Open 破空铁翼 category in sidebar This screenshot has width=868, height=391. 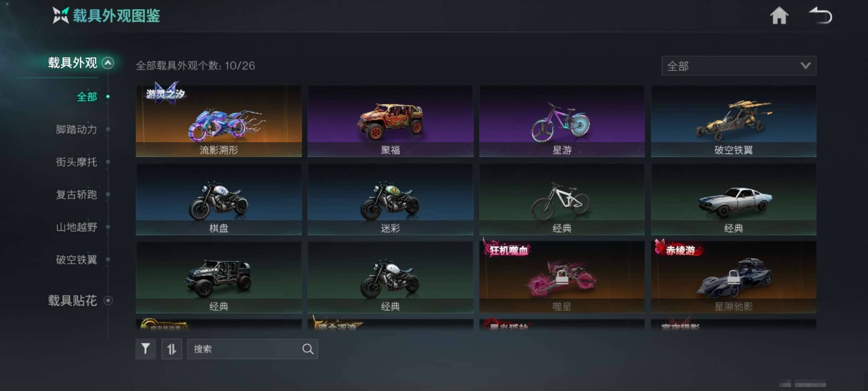[76, 260]
